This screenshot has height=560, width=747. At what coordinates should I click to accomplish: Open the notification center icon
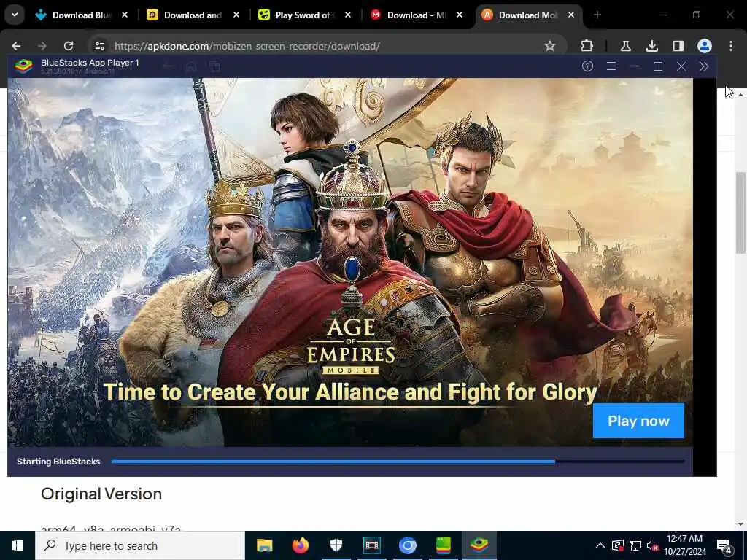pos(724,545)
